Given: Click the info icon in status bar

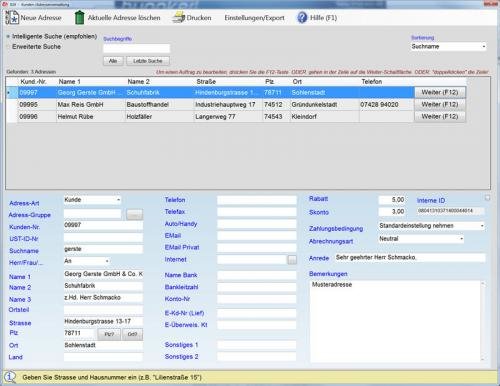Looking at the screenshot, I should tap(10, 377).
